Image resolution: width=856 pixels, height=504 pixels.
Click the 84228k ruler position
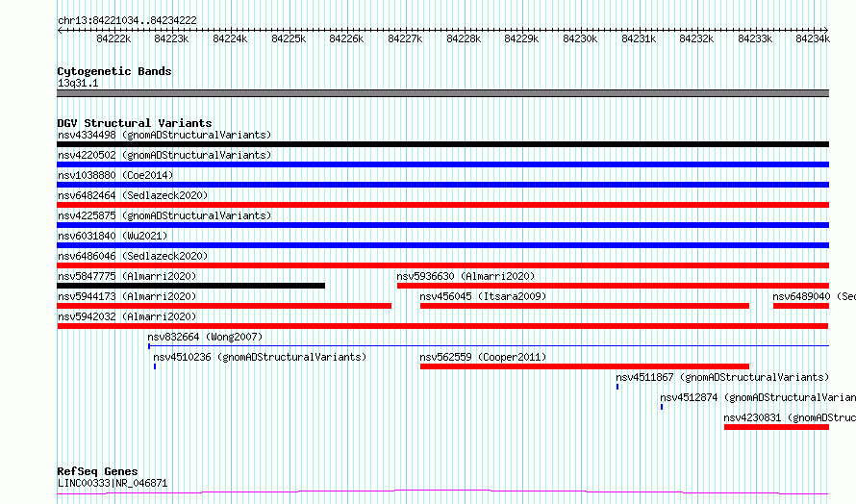coord(464,38)
